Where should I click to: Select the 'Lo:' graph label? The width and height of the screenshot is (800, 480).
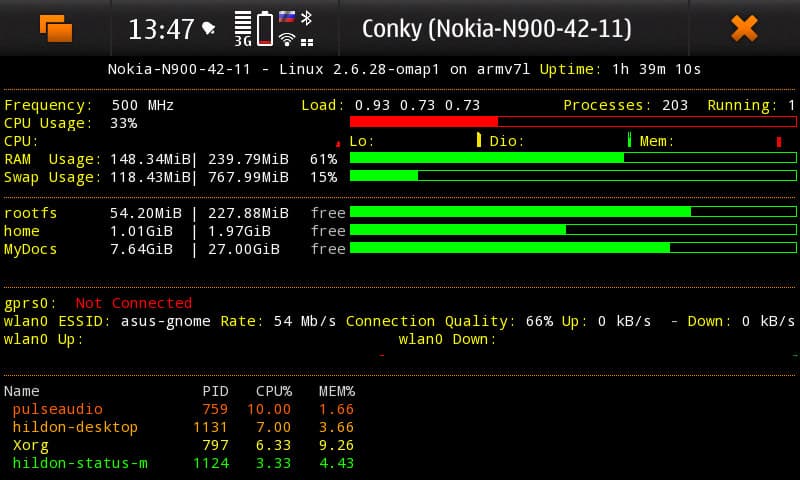(x=362, y=141)
